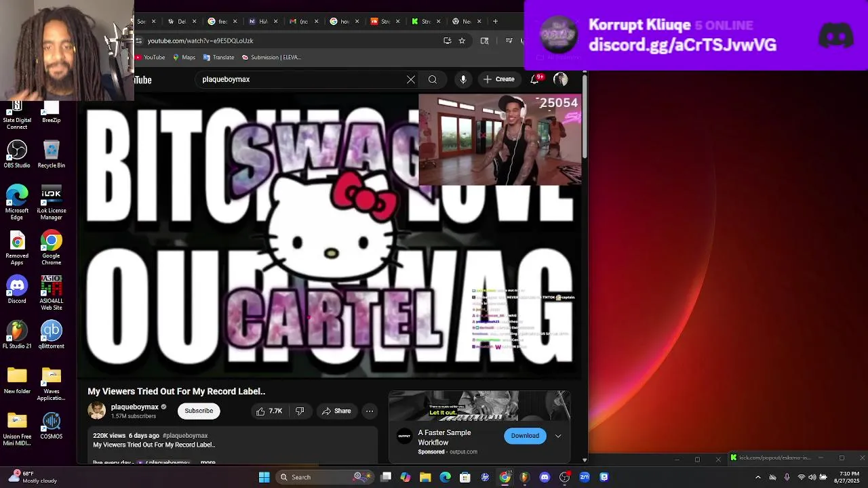Click #plaqueboymax hashtag link
Viewport: 868px width, 488px height.
[185, 436]
